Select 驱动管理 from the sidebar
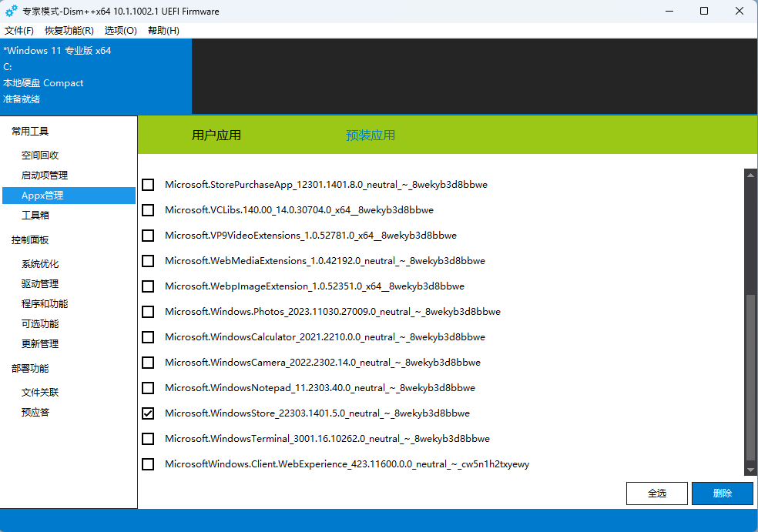 coord(40,284)
